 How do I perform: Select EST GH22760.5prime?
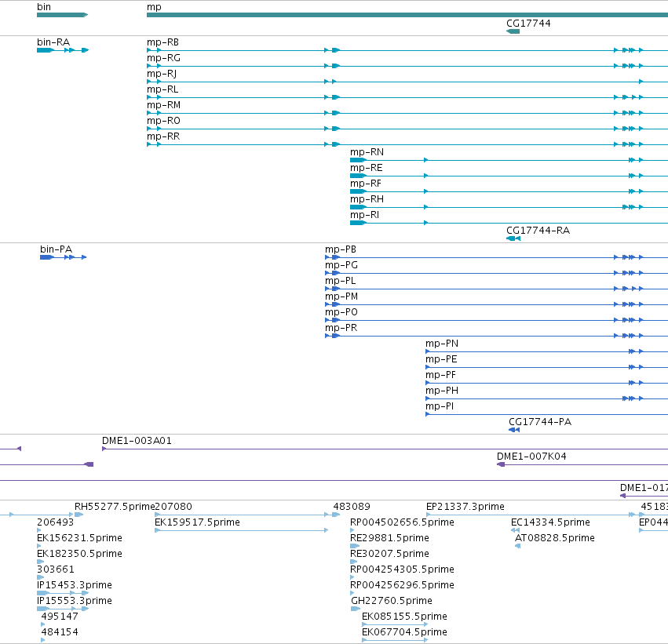click(x=392, y=602)
